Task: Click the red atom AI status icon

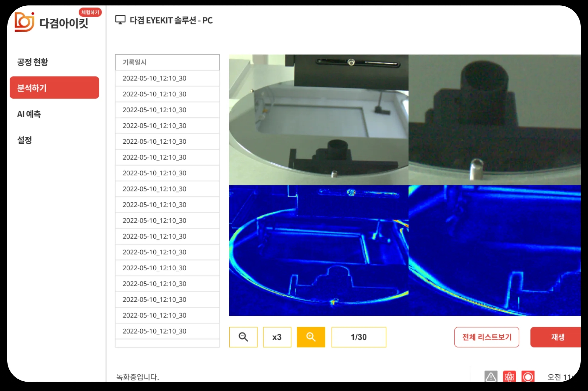Action: coord(509,377)
